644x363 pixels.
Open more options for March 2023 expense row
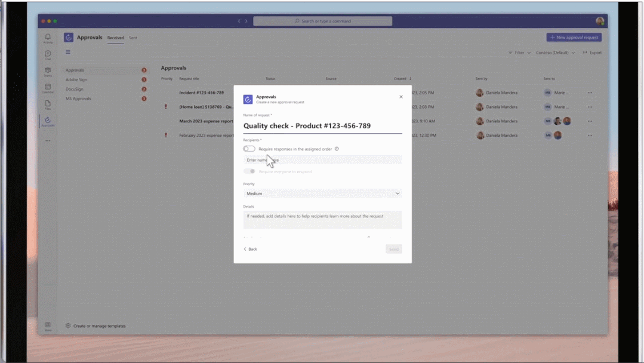[590, 121]
